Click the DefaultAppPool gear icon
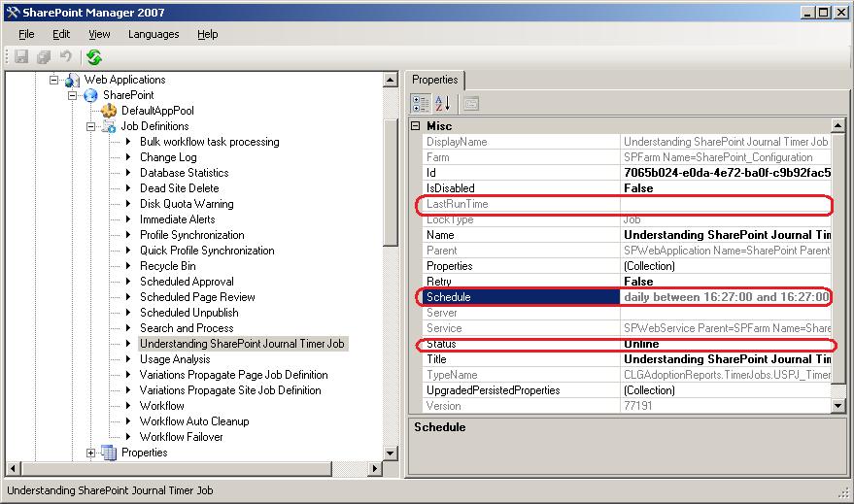The height and width of the screenshot is (504, 854). point(109,111)
